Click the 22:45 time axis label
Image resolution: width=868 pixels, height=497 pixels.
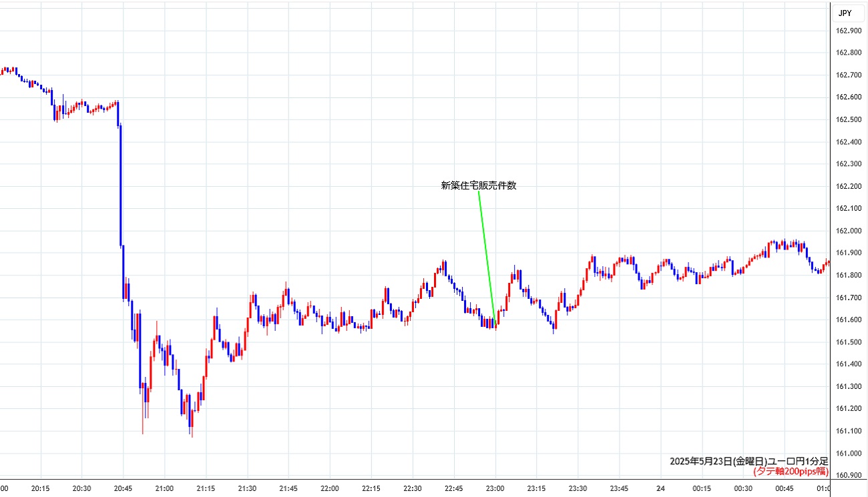(x=454, y=488)
